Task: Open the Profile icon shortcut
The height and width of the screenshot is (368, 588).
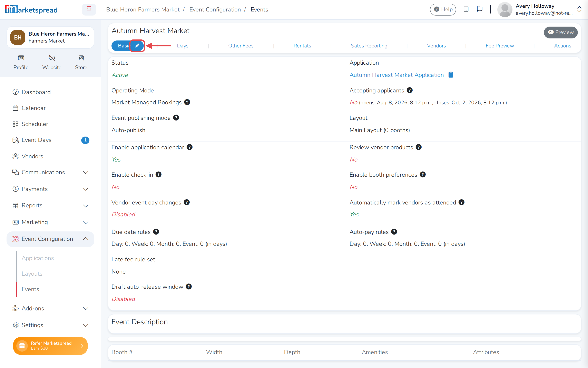Action: 21,62
